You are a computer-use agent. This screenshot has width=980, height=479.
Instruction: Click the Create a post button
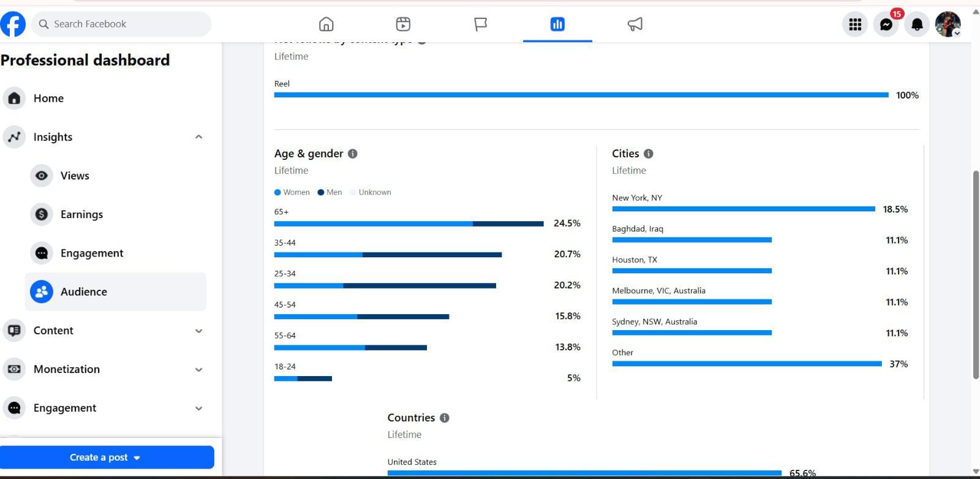[x=107, y=458]
